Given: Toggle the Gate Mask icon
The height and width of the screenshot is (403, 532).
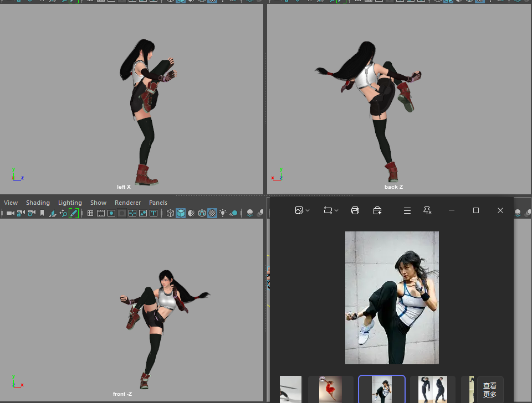Looking at the screenshot, I should 122,213.
